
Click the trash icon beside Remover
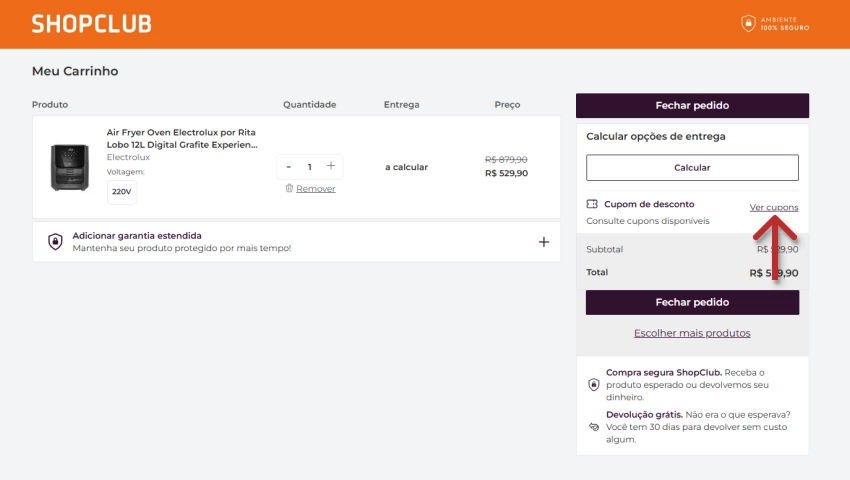(289, 188)
